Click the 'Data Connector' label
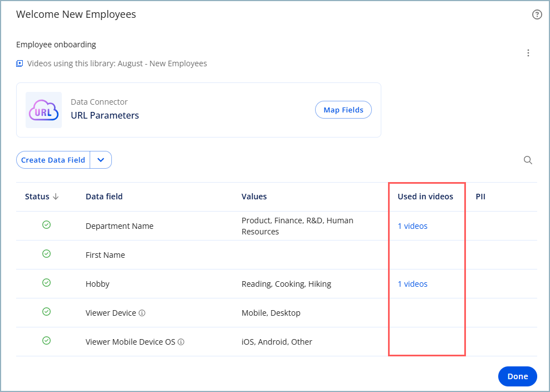The height and width of the screenshot is (392, 550). coord(99,102)
